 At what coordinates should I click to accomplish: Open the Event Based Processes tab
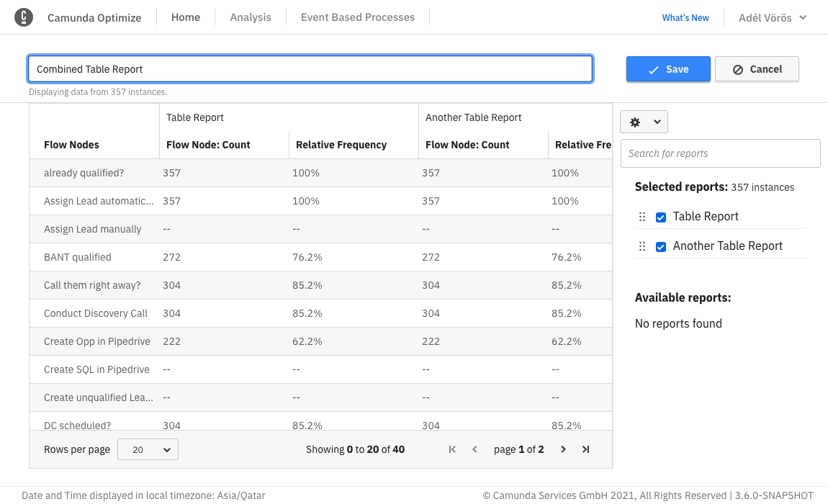pyautogui.click(x=357, y=17)
